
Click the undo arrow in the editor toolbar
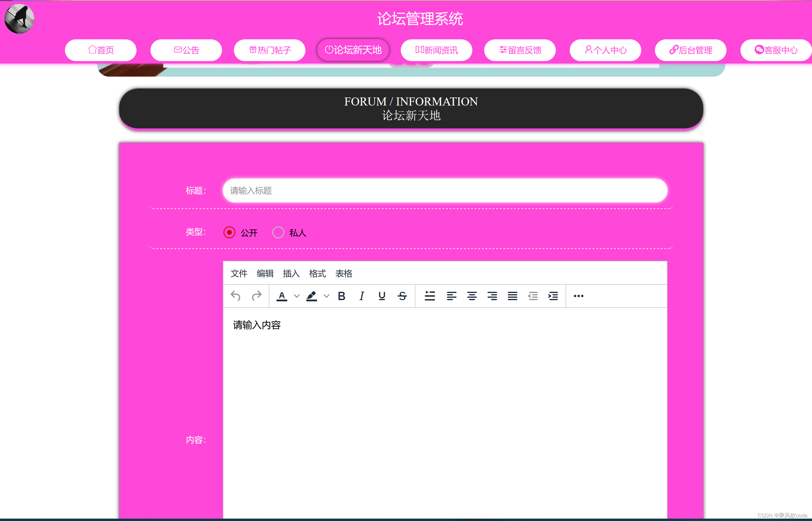click(x=236, y=296)
